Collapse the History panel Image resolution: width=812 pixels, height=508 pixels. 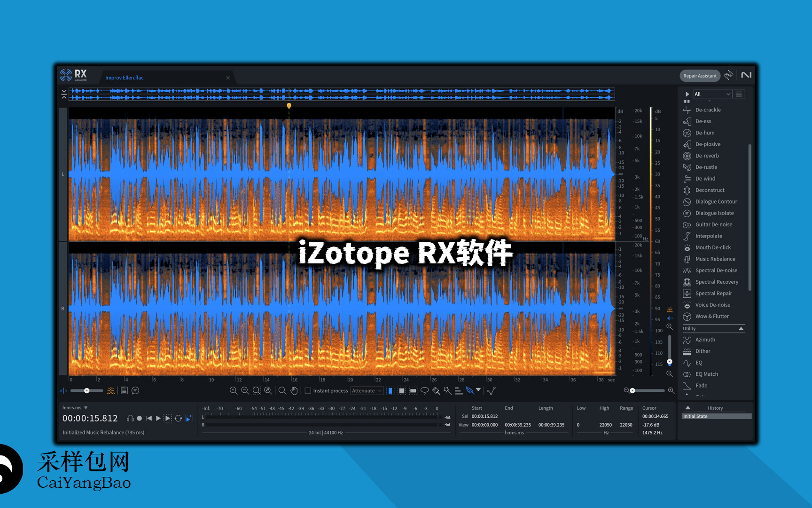tap(687, 408)
